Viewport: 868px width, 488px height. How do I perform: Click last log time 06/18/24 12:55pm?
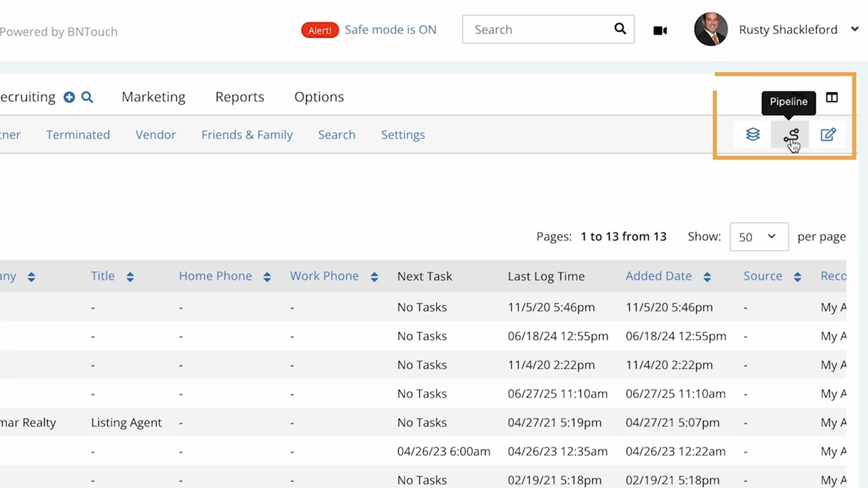[558, 336]
